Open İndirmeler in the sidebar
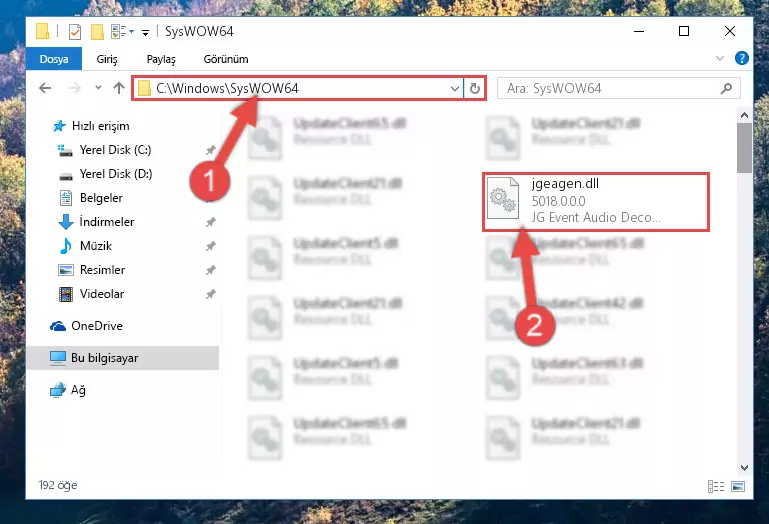Screen dimensions: 769x524 [96, 222]
